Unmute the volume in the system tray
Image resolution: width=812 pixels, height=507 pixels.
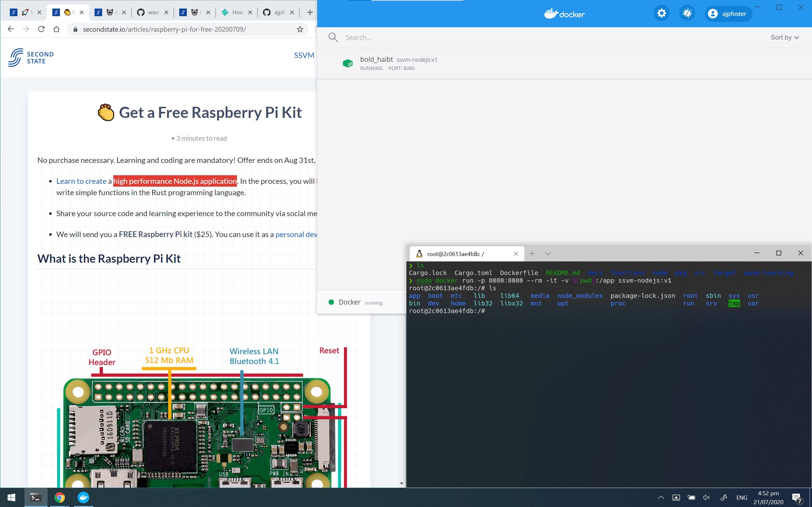707,497
